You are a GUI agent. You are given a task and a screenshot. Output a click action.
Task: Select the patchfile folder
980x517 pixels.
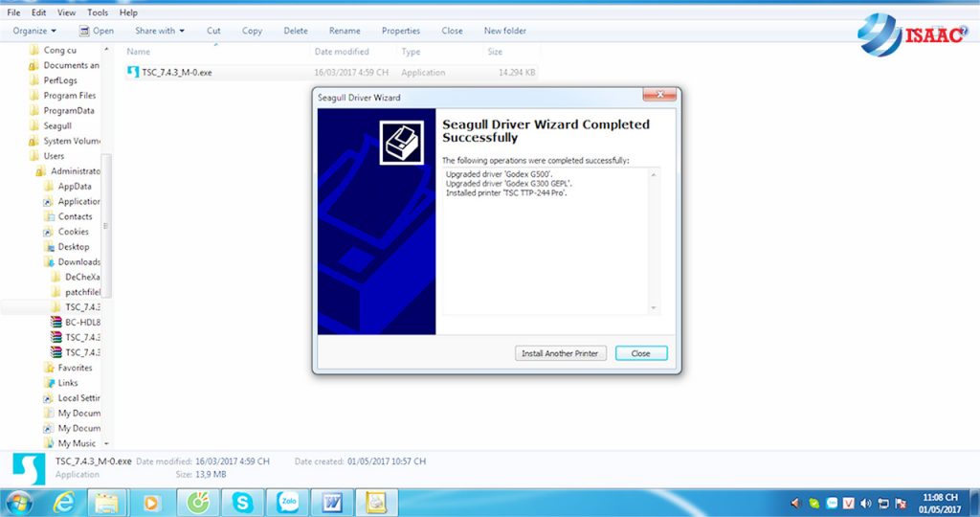tap(82, 292)
